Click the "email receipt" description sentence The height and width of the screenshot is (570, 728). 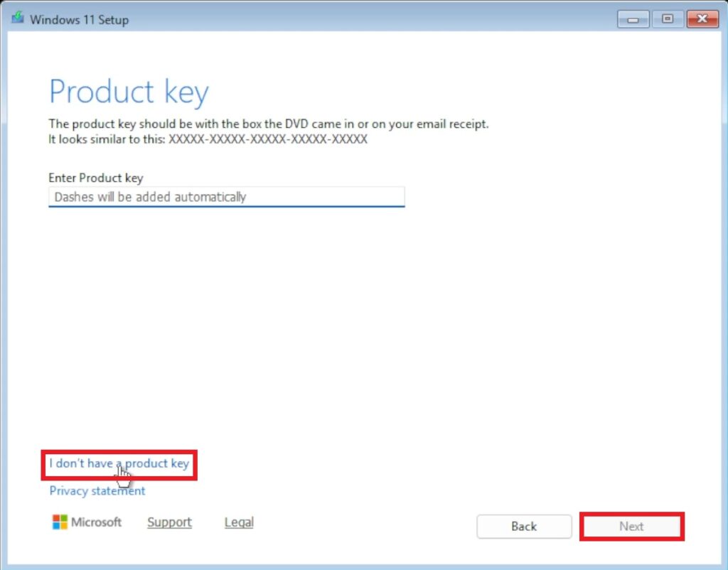coord(268,124)
